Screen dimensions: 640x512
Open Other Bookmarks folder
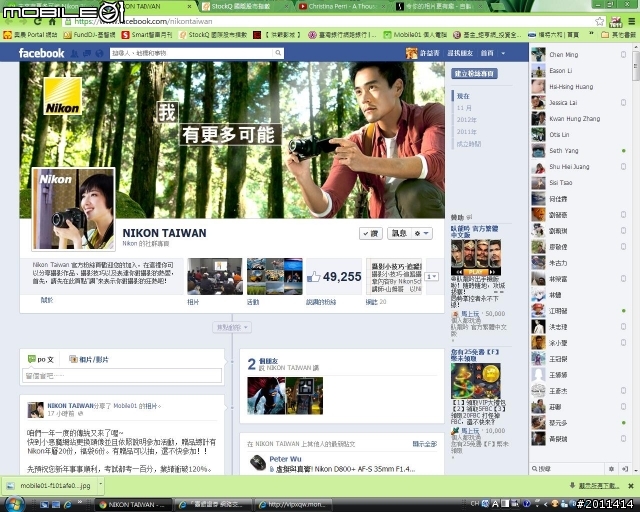click(618, 35)
